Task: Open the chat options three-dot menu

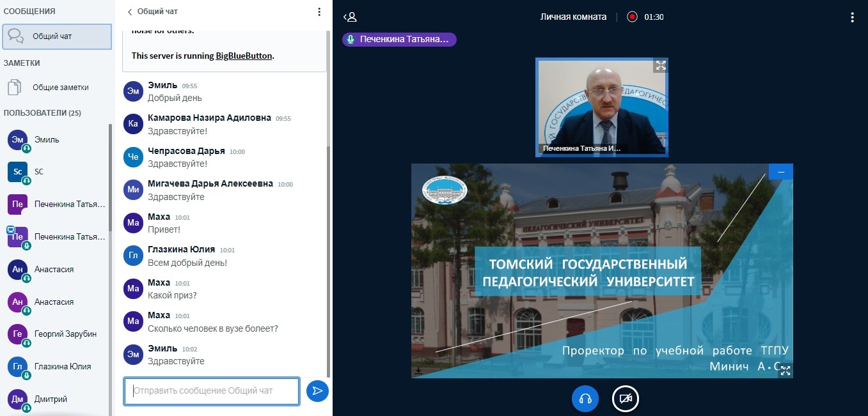Action: tap(319, 12)
